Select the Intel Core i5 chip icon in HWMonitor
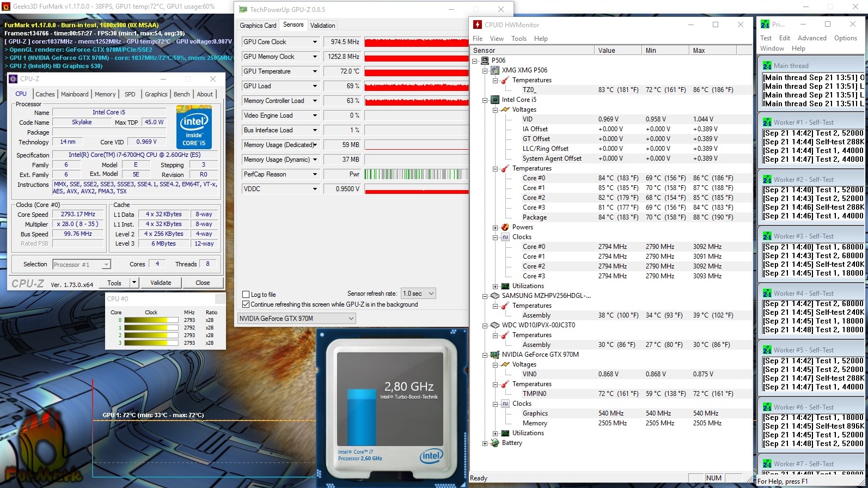Image resolution: width=868 pixels, height=488 pixels. click(495, 100)
